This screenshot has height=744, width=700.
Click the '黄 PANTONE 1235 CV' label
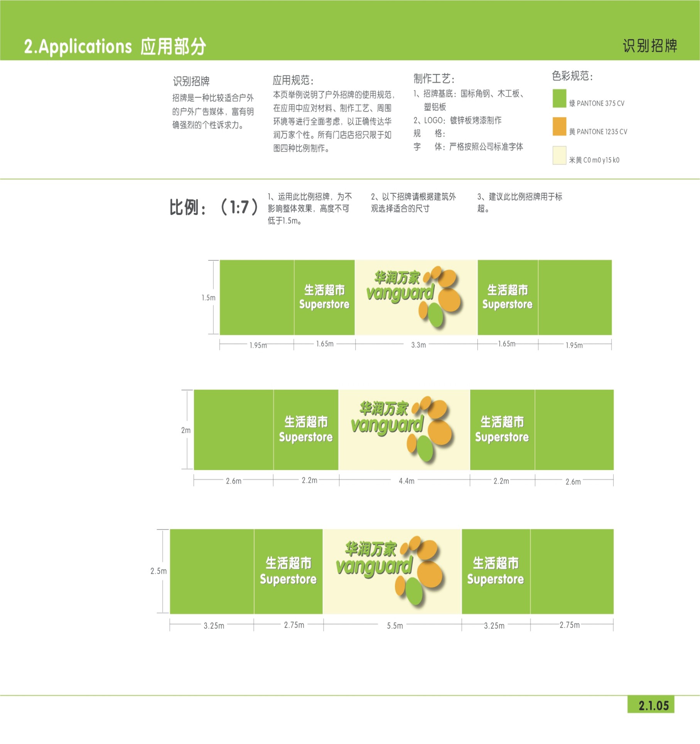(598, 132)
